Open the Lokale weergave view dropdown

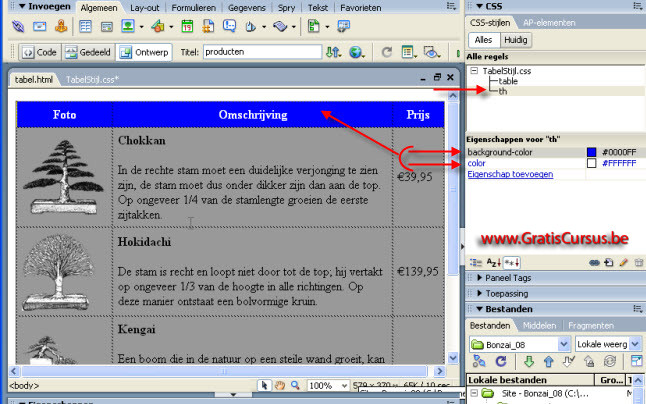(635, 344)
